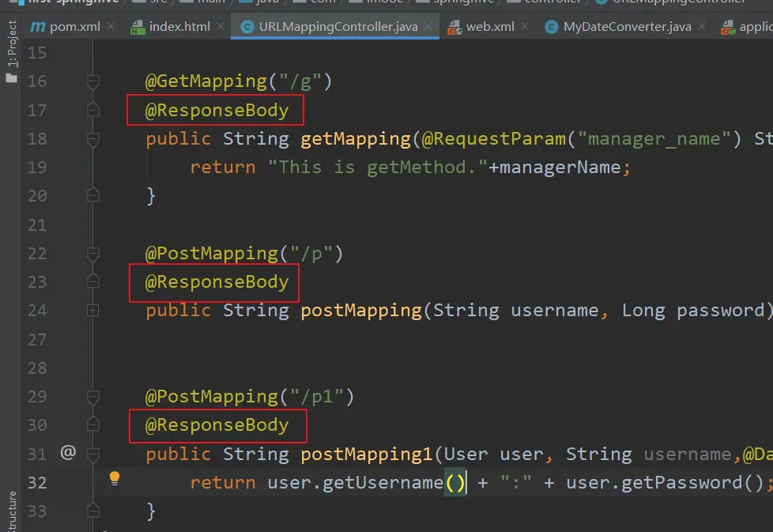The width and height of the screenshot is (773, 532).
Task: Click the class icon on MyDateConverter.java tab
Action: point(551,28)
